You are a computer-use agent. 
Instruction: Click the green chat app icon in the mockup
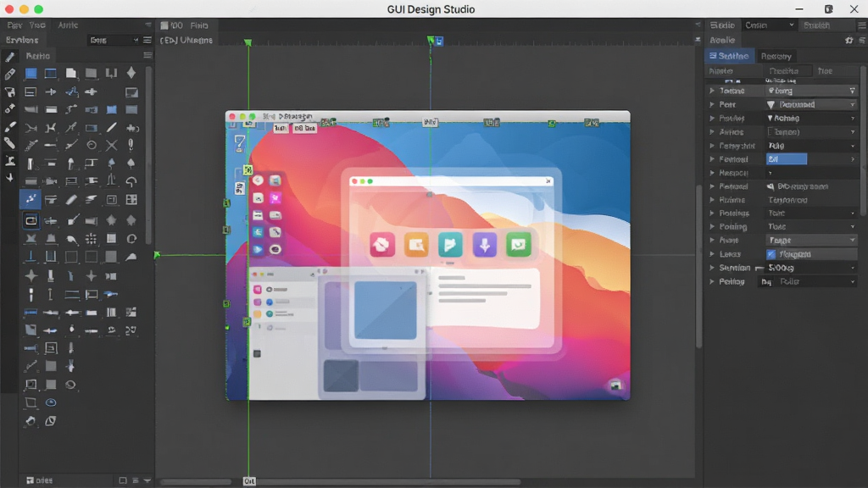click(x=519, y=245)
